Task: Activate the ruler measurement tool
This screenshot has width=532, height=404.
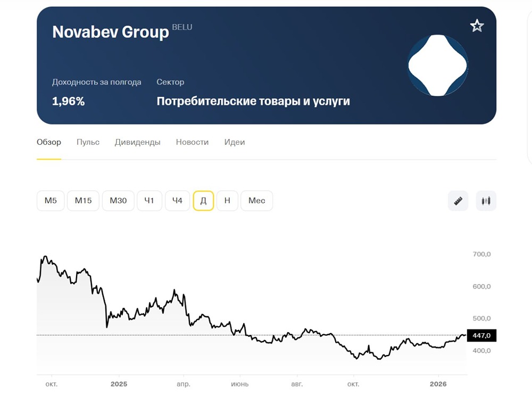Action: [458, 201]
